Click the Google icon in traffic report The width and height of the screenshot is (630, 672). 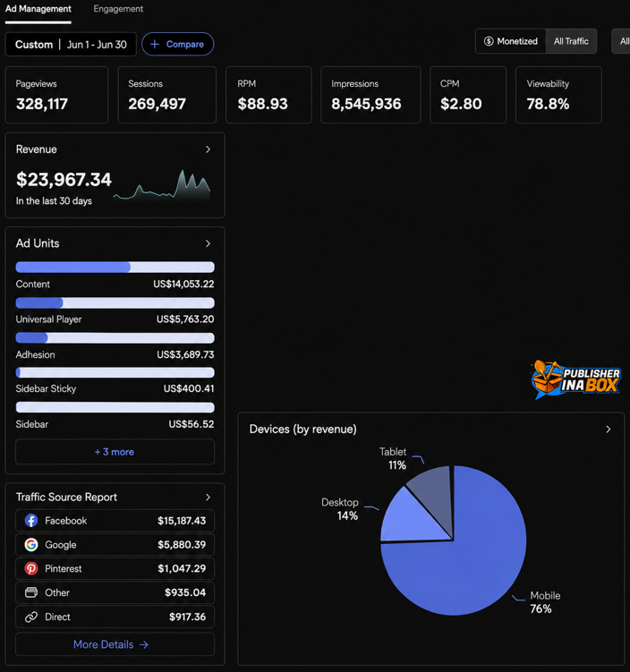pyautogui.click(x=30, y=545)
